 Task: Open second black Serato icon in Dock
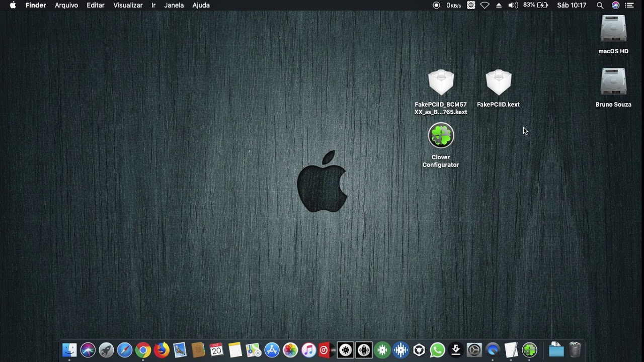[x=364, y=350]
